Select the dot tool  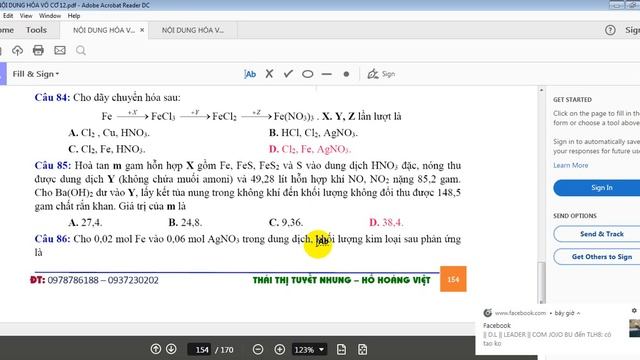(x=346, y=74)
